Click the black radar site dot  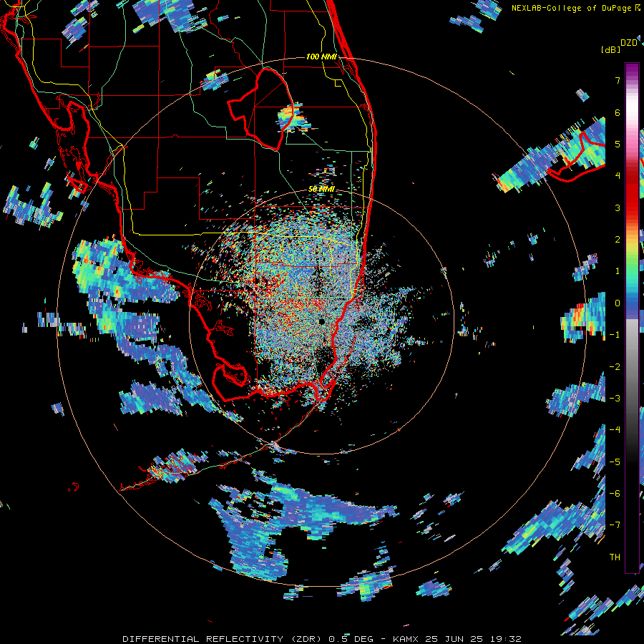pos(321,321)
